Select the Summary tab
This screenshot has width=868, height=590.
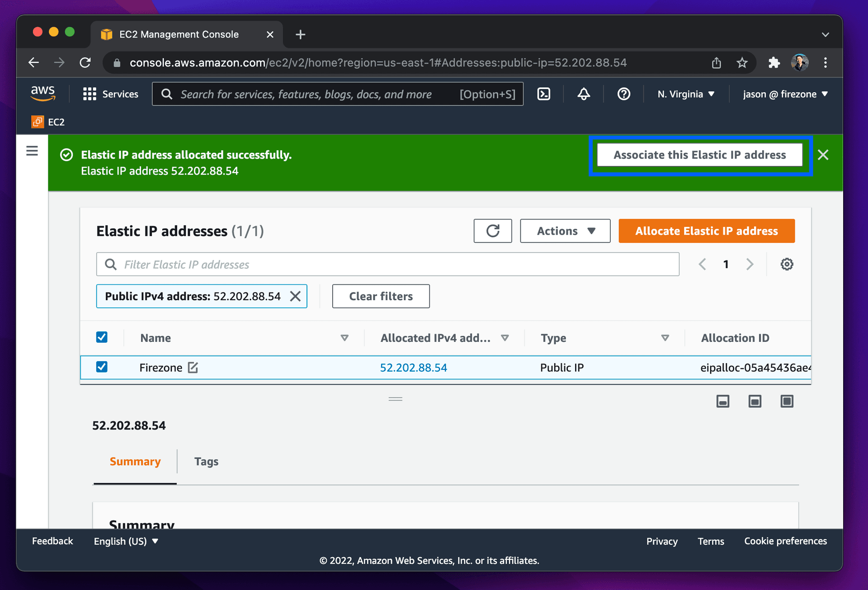[135, 461]
